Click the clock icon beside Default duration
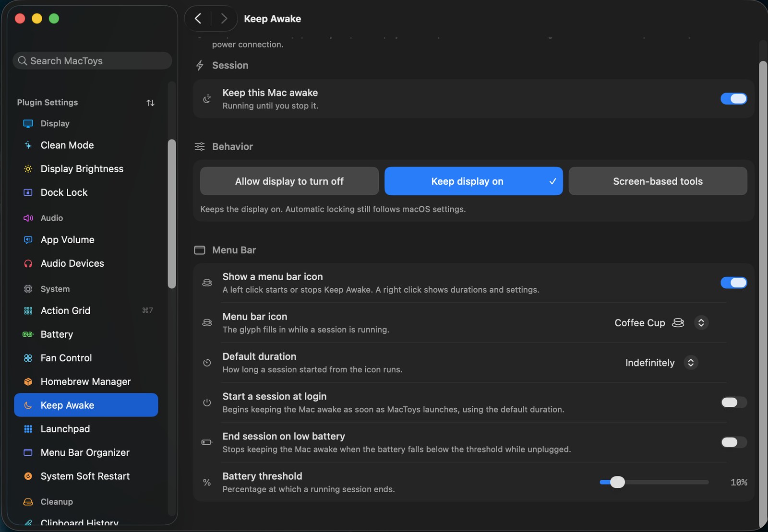This screenshot has width=768, height=532. click(207, 363)
